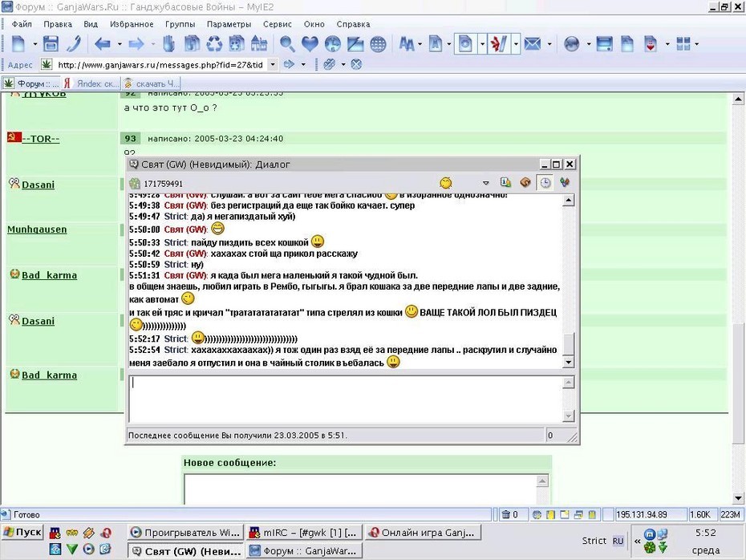Open address bar URL dropdown
This screenshot has height=560, width=746.
coord(273,64)
